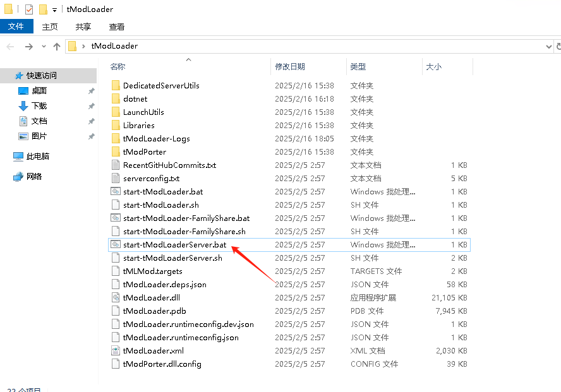Switch to the 主页 (Home) ribbon tab
561x392 pixels.
tap(50, 27)
